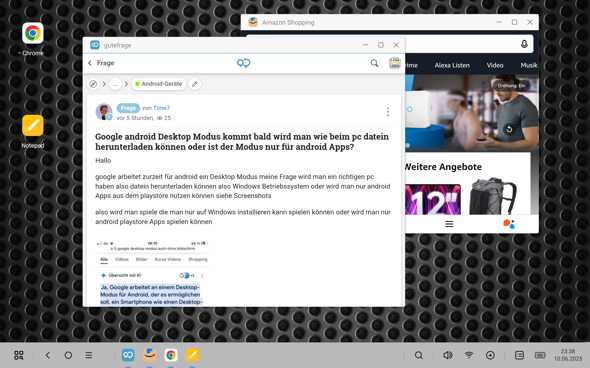
Task: Open the profile avatar in gutefrage header
Action: pyautogui.click(x=394, y=63)
